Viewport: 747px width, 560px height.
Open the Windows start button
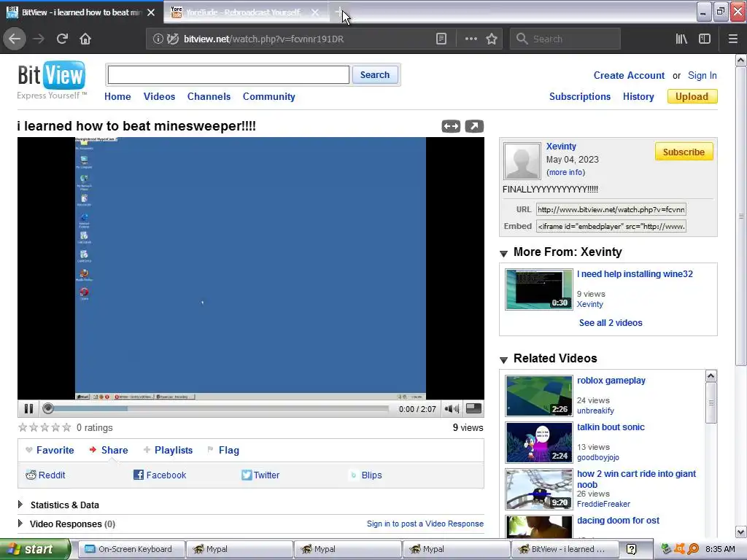(x=35, y=550)
